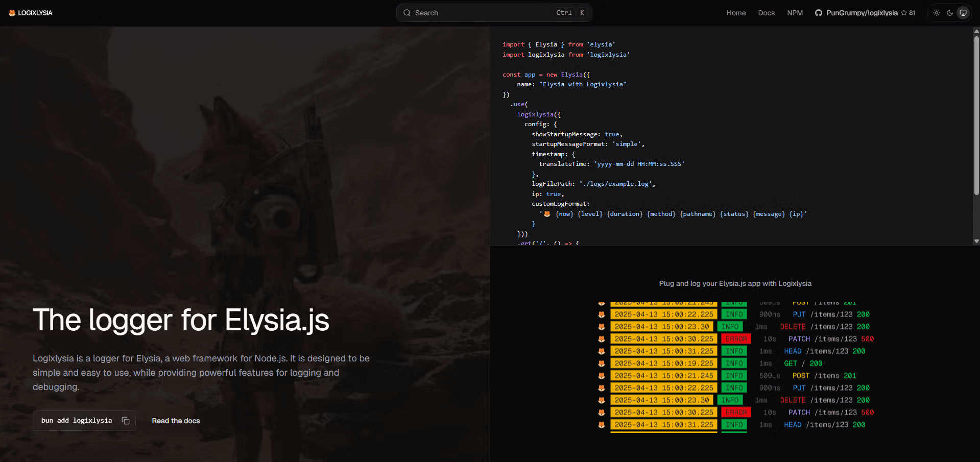The height and width of the screenshot is (462, 980).
Task: Click the ERROR log entry with status 500
Action: tap(735, 338)
